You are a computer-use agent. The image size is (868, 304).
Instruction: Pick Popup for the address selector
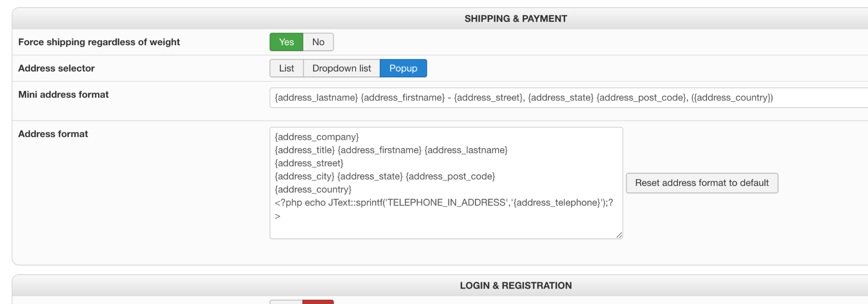(403, 68)
